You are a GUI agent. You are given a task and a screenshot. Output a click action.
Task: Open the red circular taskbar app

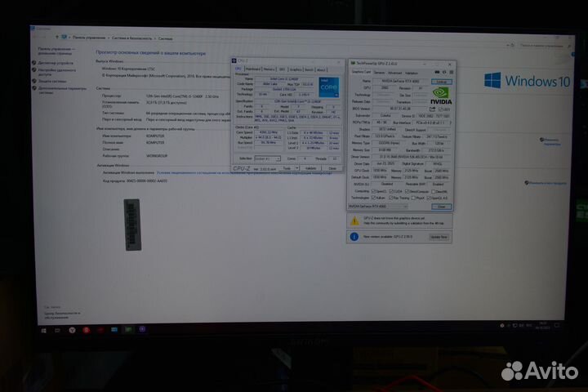[87, 330]
